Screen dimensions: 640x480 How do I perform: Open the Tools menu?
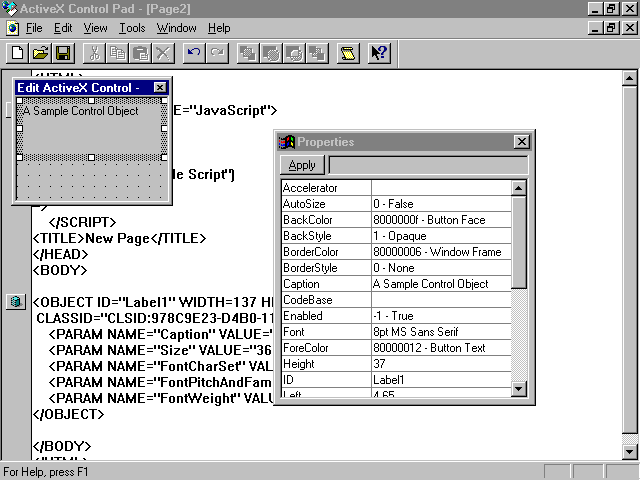point(132,28)
